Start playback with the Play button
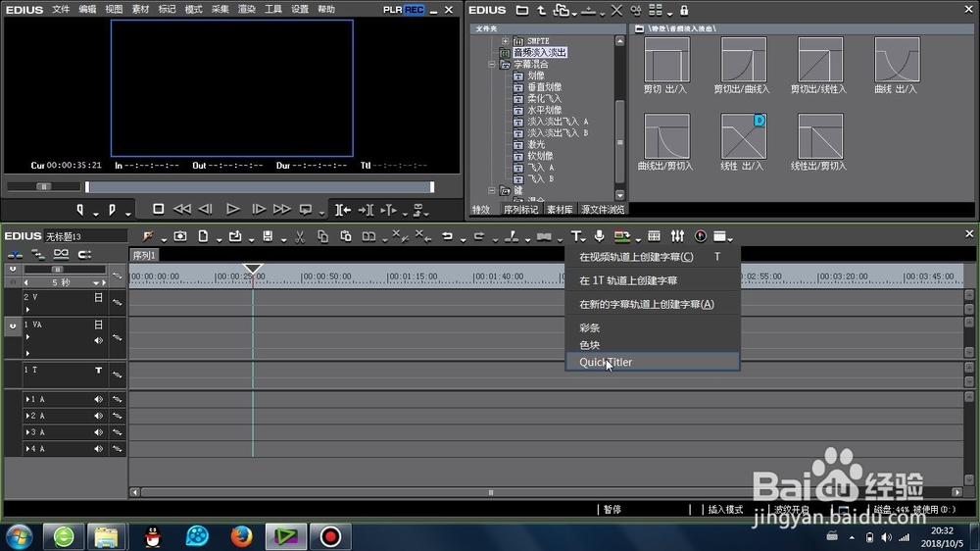980x551 pixels. (x=232, y=209)
